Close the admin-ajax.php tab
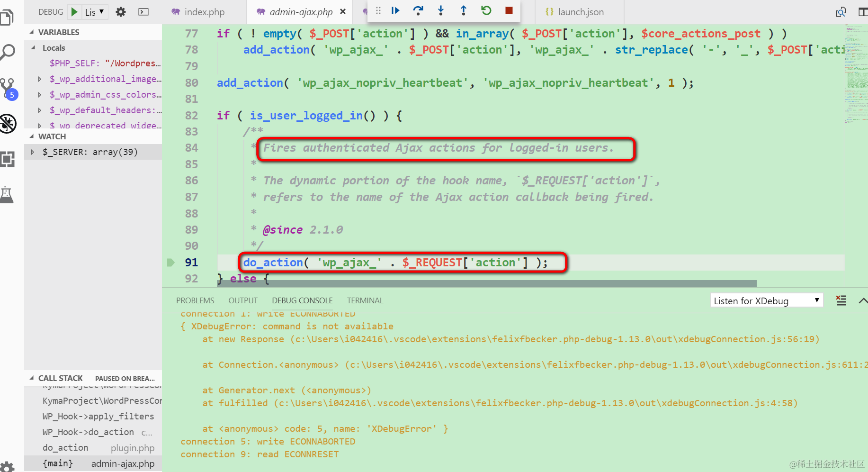868x472 pixels. [343, 12]
